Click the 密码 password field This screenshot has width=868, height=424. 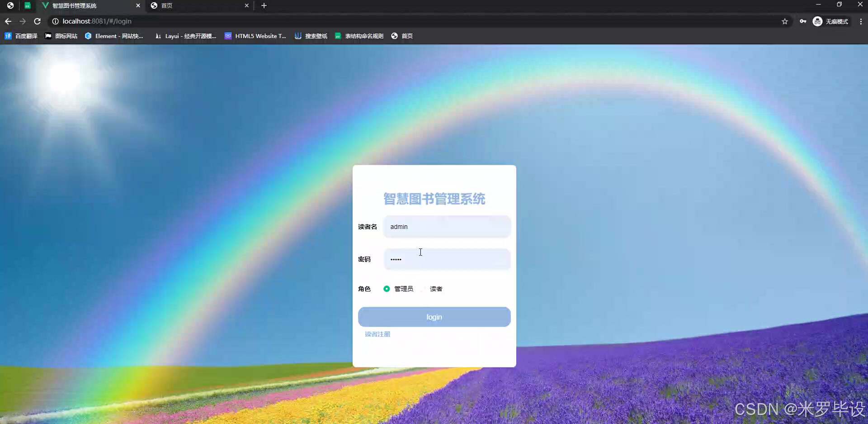(x=447, y=259)
